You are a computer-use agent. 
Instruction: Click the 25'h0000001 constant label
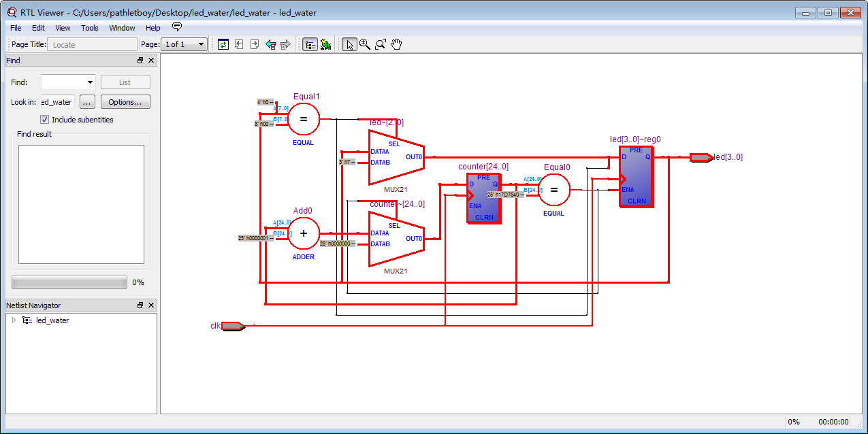coord(255,238)
